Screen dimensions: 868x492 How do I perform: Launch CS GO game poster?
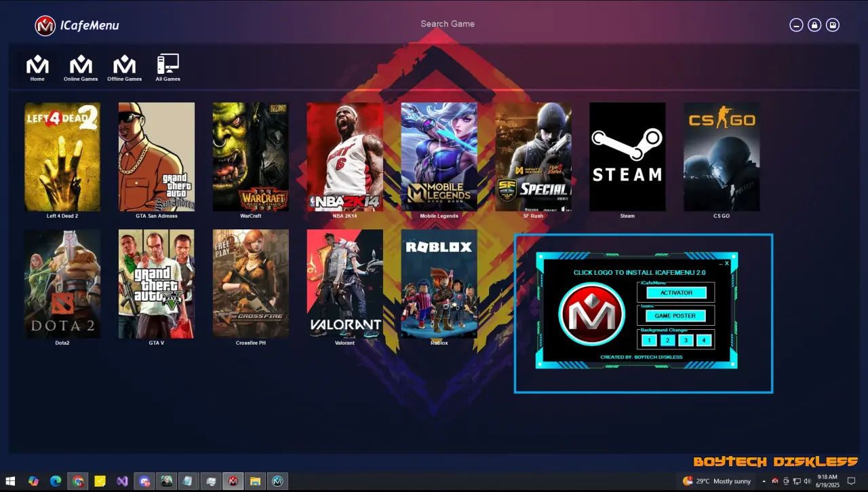point(722,157)
